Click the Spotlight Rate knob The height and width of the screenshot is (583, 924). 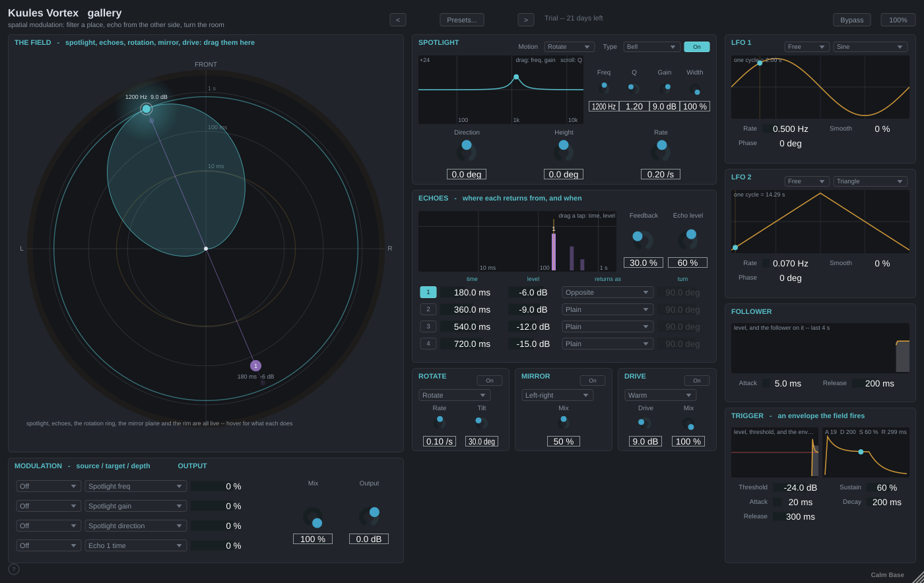tap(661, 150)
